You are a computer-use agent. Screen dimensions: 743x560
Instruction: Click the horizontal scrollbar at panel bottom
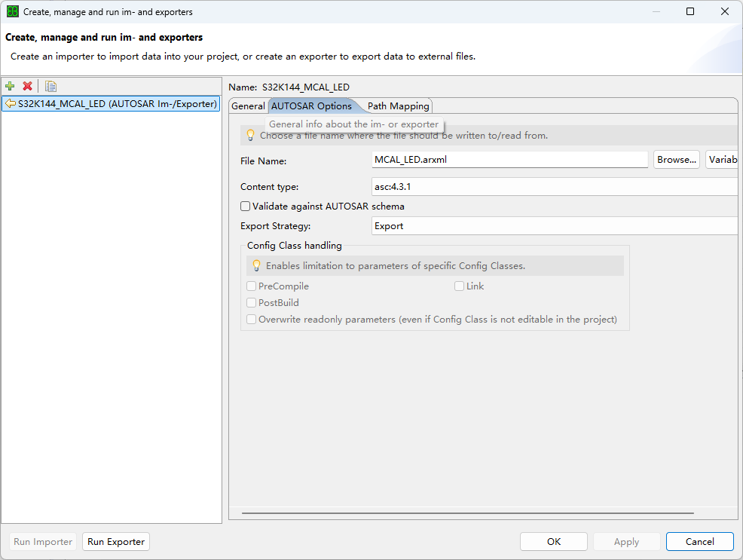click(x=467, y=513)
